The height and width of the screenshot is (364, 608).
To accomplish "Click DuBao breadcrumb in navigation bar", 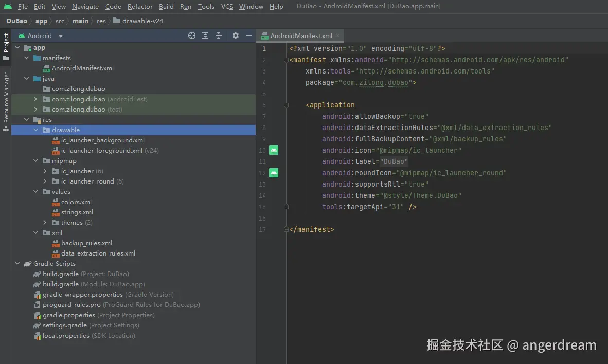I will [16, 21].
